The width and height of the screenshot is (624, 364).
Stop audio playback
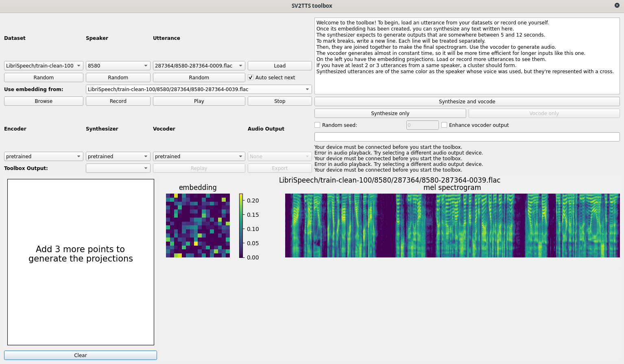(x=280, y=101)
